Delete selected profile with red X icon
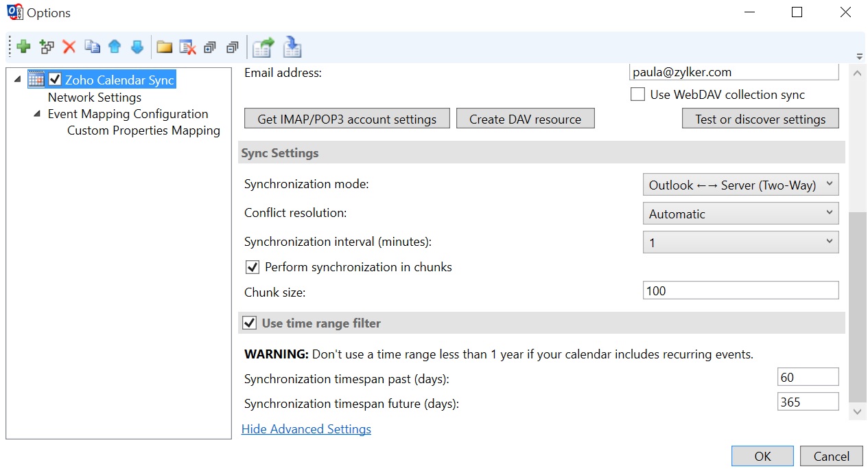The height and width of the screenshot is (469, 868). pyautogui.click(x=69, y=47)
